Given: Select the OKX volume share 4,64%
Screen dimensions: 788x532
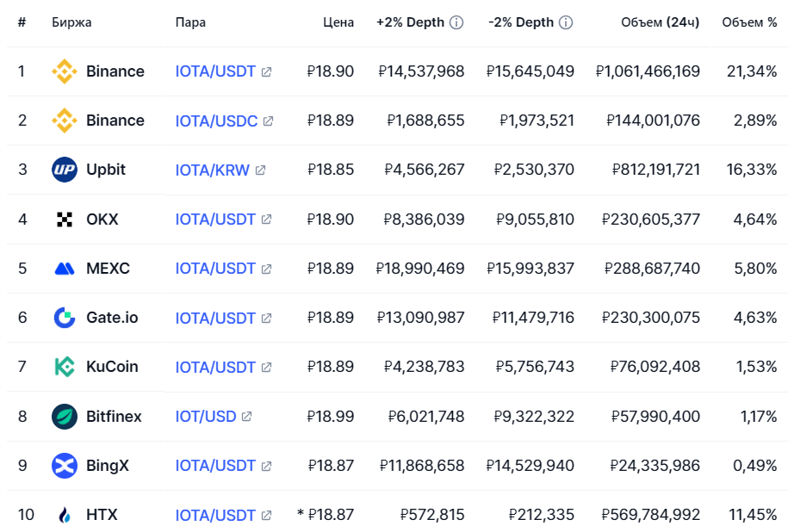Looking at the screenshot, I should [754, 220].
